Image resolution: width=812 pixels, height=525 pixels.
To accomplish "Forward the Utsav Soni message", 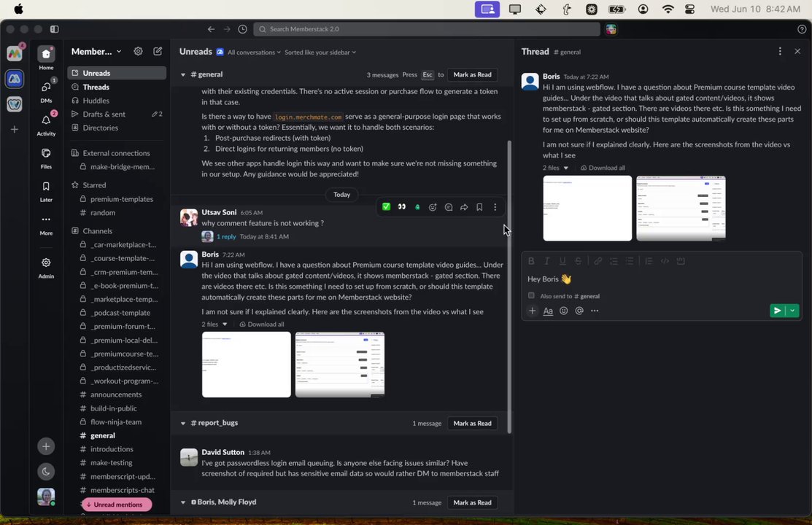I will (464, 207).
